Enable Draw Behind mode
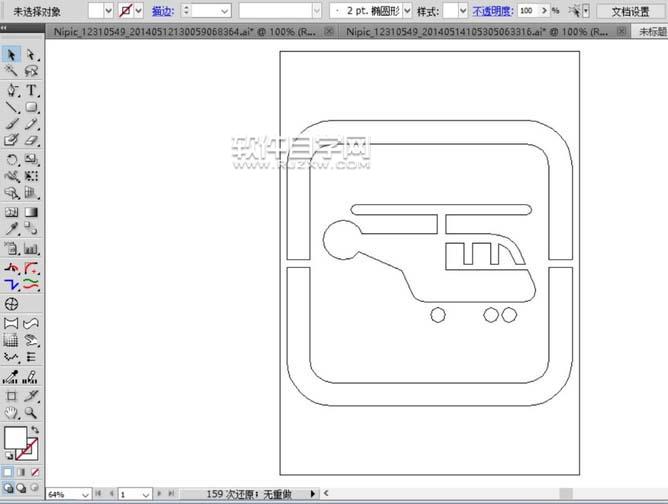The width and height of the screenshot is (668, 504). pyautogui.click(x=21, y=487)
